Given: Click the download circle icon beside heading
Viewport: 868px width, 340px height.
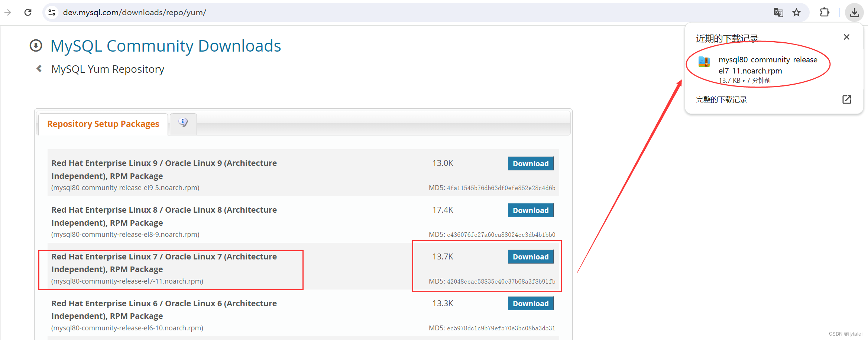Looking at the screenshot, I should 36,46.
